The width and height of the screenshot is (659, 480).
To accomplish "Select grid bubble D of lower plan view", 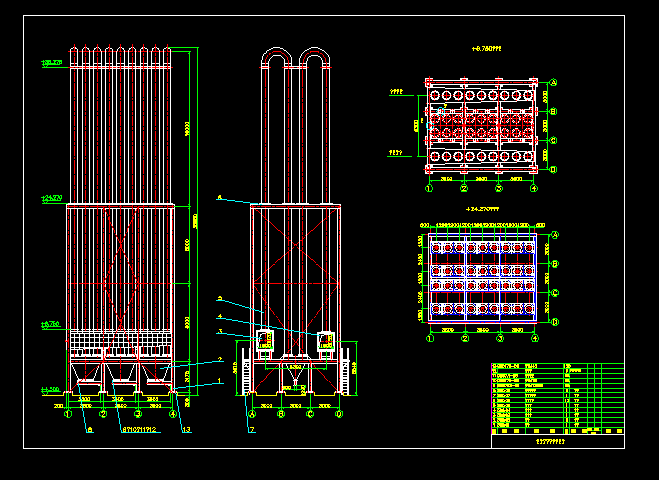I will click(555, 322).
